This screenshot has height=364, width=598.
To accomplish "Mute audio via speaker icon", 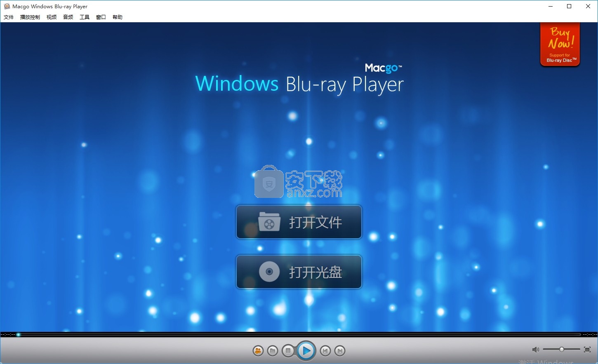I will tap(535, 350).
